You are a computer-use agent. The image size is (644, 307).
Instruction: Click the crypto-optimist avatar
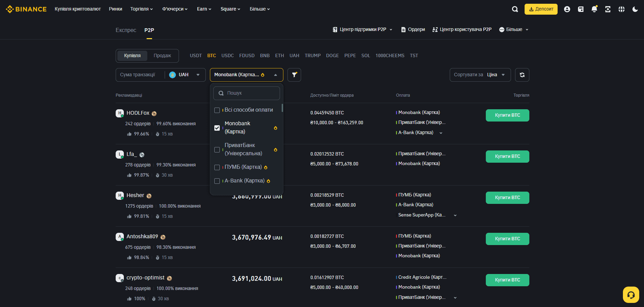pyautogui.click(x=120, y=278)
